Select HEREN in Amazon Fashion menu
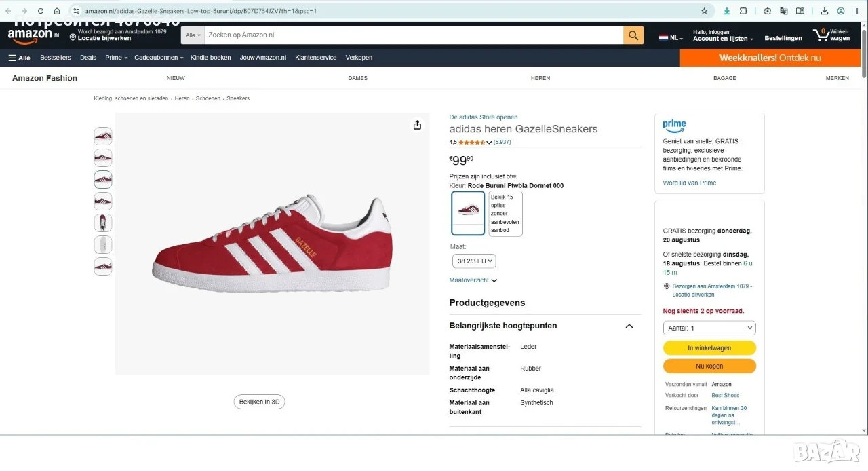The image size is (868, 471). 540,78
